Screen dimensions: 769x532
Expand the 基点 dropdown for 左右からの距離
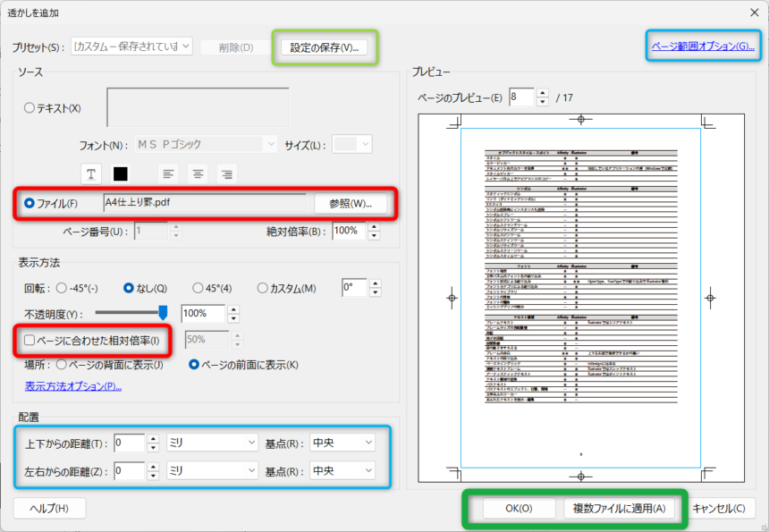[343, 470]
